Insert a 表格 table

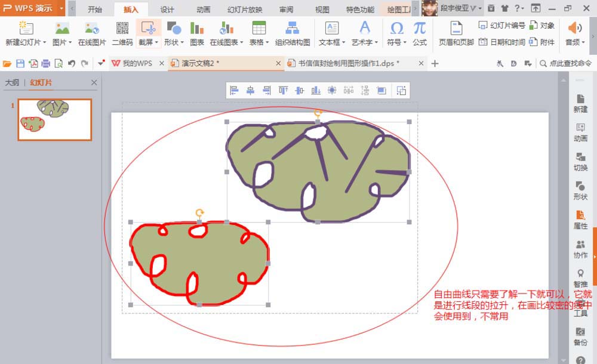click(x=259, y=33)
